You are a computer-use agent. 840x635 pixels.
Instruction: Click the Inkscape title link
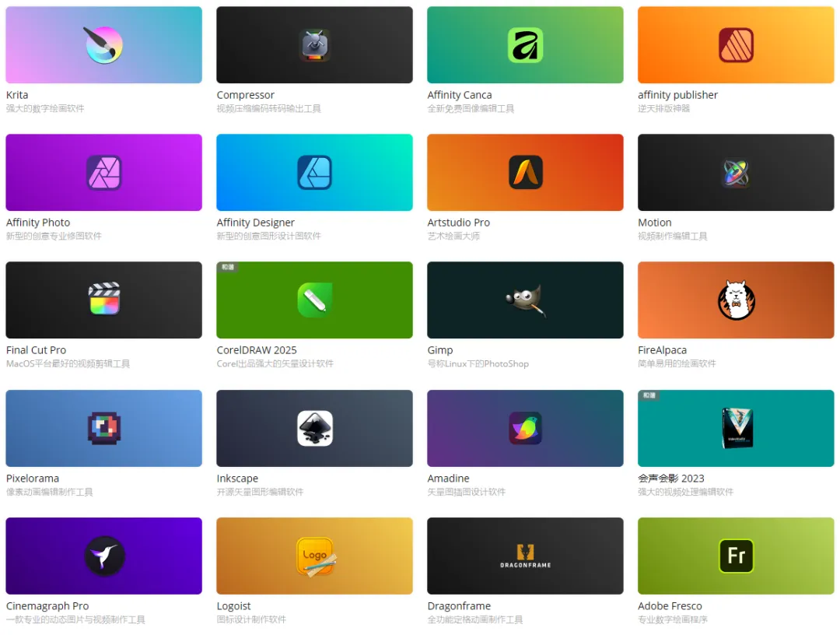coord(237,478)
